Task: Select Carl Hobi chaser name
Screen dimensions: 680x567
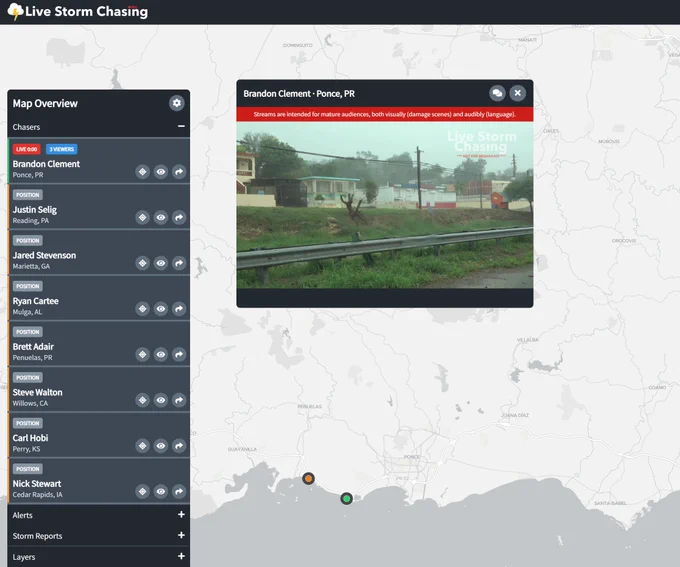Action: [x=30, y=438]
